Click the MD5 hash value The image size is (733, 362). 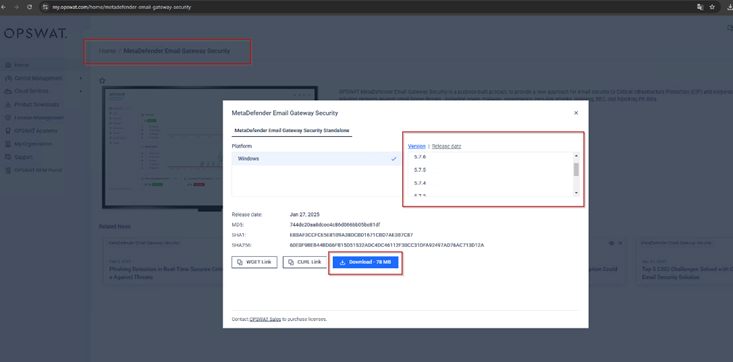point(335,225)
